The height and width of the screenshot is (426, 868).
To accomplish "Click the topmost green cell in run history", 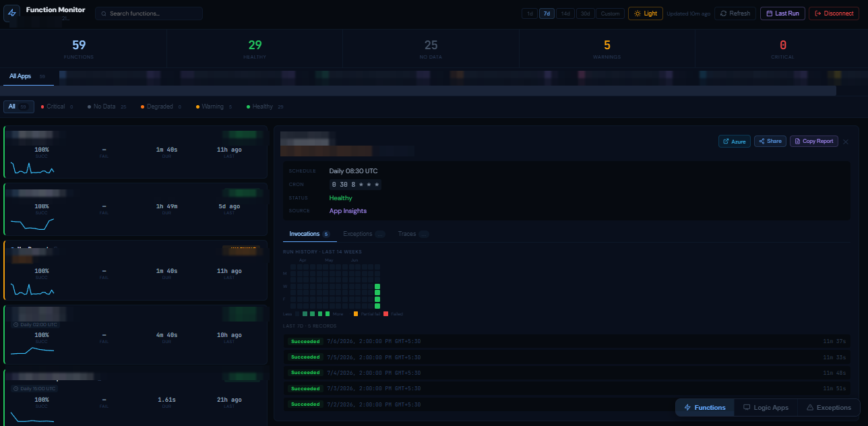I will pos(377,286).
